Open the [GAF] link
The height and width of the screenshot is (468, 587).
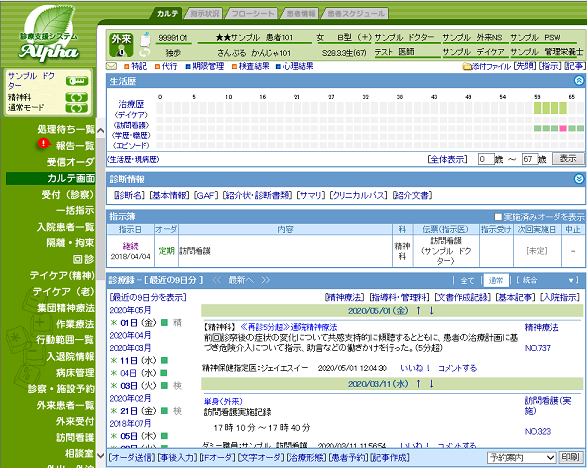click(206, 195)
